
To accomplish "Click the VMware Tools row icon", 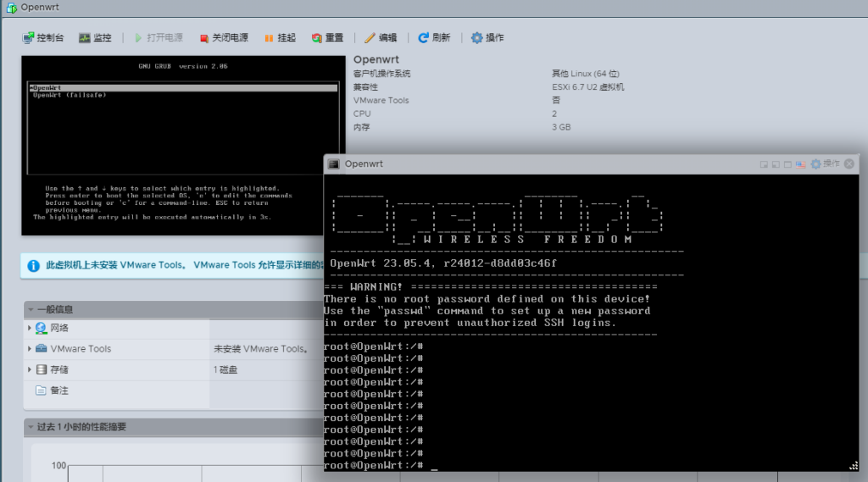I will pyautogui.click(x=41, y=349).
